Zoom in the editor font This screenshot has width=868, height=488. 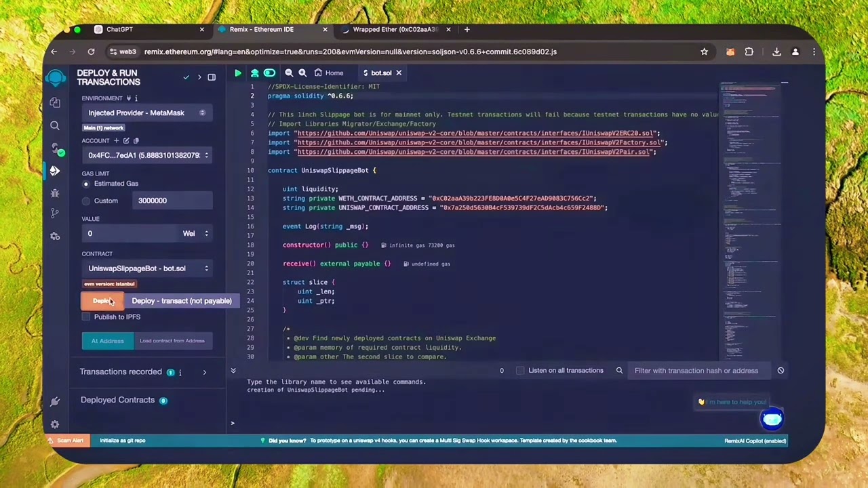tap(302, 73)
